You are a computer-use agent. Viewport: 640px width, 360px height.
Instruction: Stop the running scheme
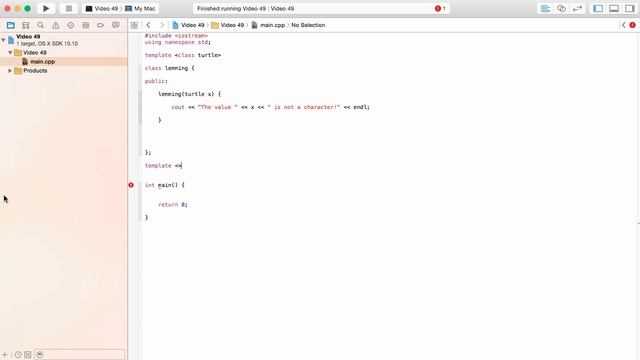click(69, 9)
